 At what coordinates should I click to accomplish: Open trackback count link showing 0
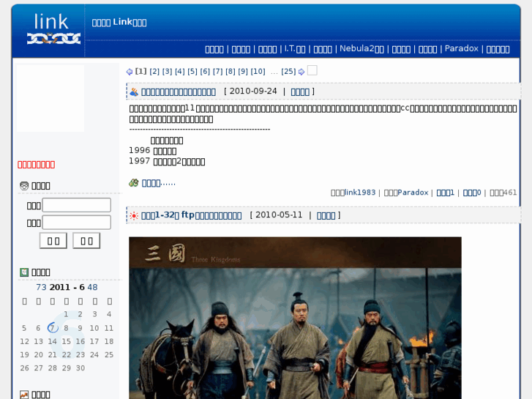click(x=472, y=193)
